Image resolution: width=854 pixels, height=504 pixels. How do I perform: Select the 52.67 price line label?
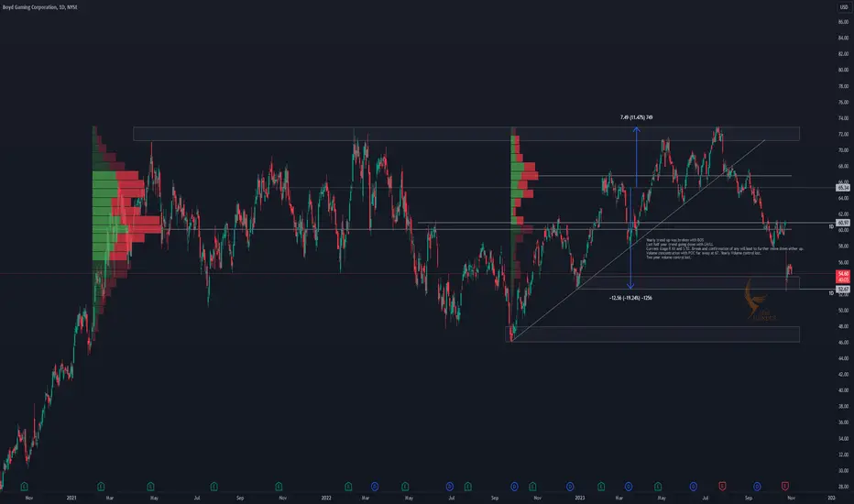(843, 289)
